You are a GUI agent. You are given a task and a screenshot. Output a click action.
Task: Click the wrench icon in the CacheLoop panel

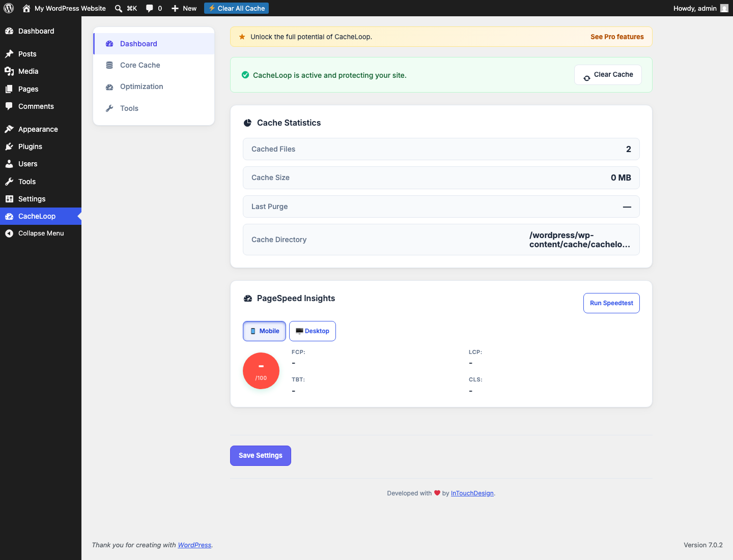[x=109, y=108]
